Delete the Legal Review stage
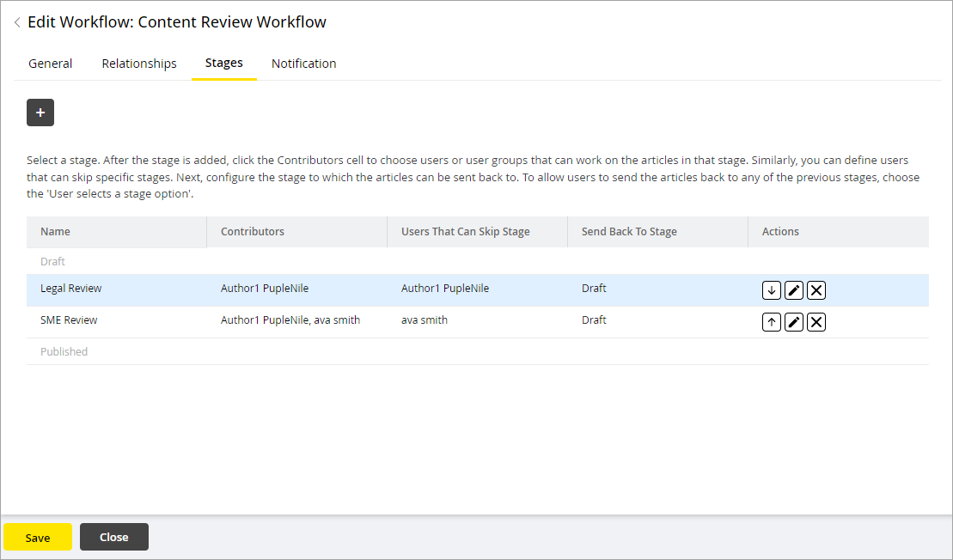Viewport: 953px width, 560px height. 816,290
